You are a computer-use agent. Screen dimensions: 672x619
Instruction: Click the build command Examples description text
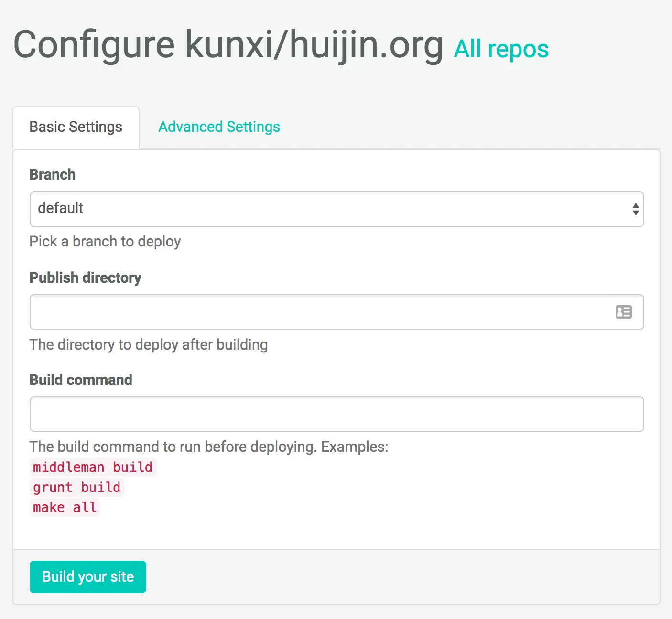tap(209, 447)
